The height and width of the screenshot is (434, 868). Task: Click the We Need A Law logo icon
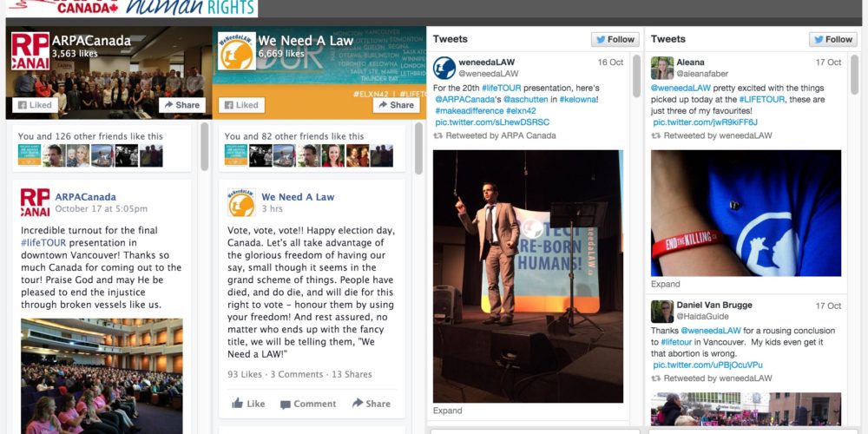tap(236, 51)
